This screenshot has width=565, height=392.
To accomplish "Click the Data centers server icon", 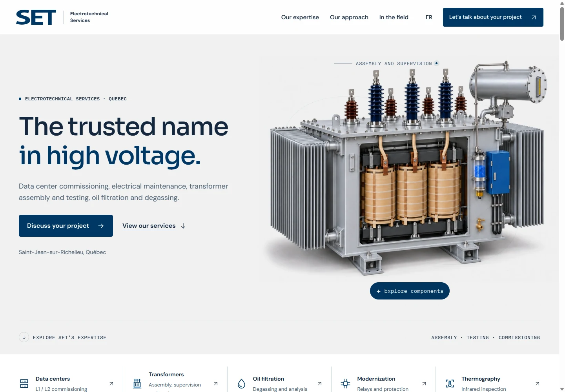I will tap(24, 383).
